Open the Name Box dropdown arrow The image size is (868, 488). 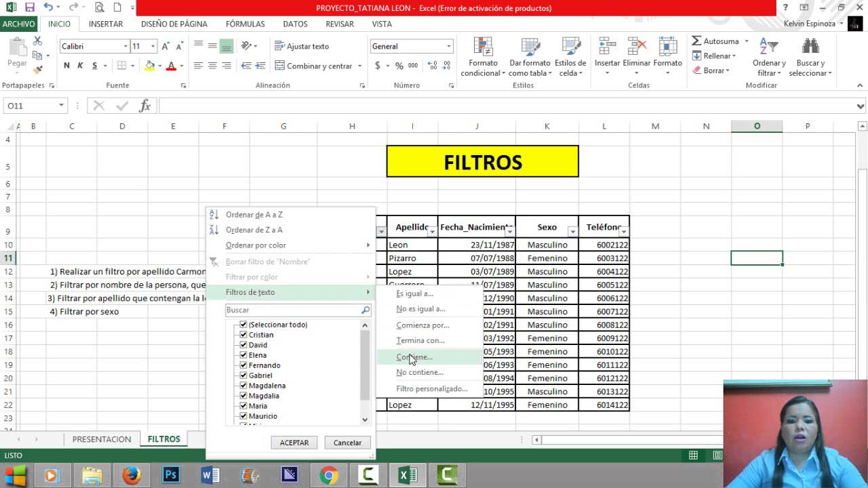coord(61,106)
